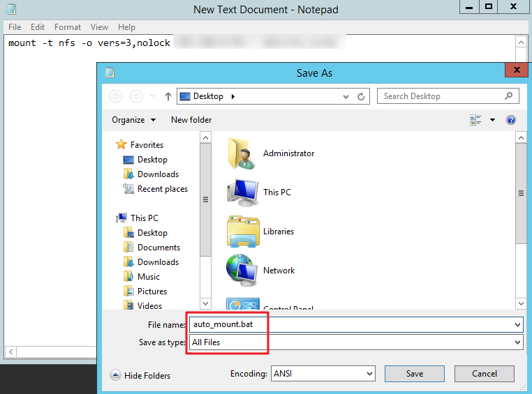Select Downloads under This PC

tap(151, 262)
